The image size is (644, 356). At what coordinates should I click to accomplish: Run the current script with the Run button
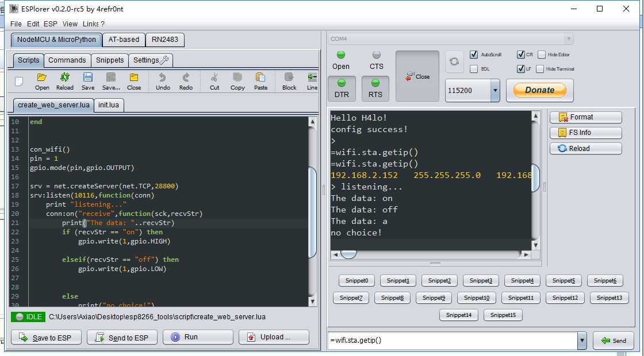coord(198,337)
